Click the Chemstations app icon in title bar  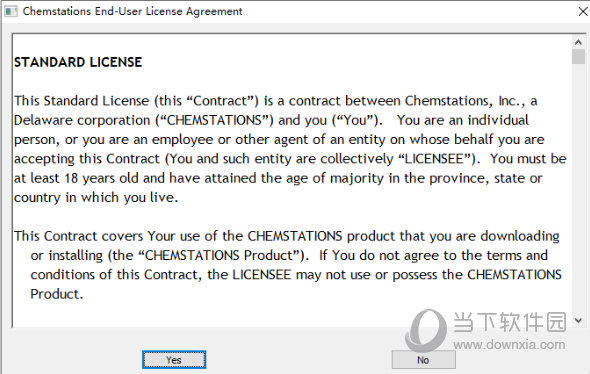[11, 11]
